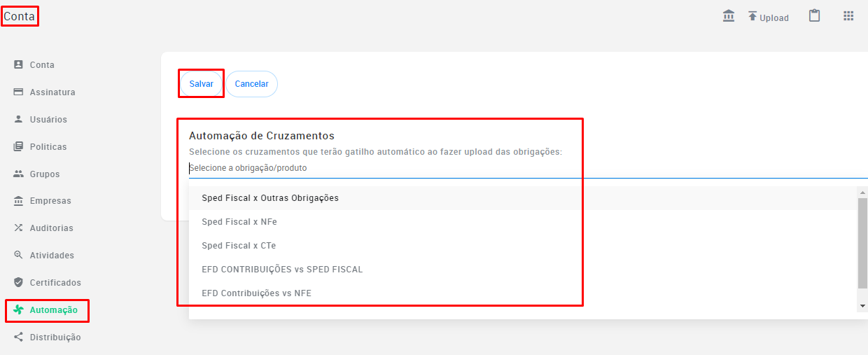
Task: Click the dropdown list scrollbar down arrow
Action: click(x=862, y=306)
